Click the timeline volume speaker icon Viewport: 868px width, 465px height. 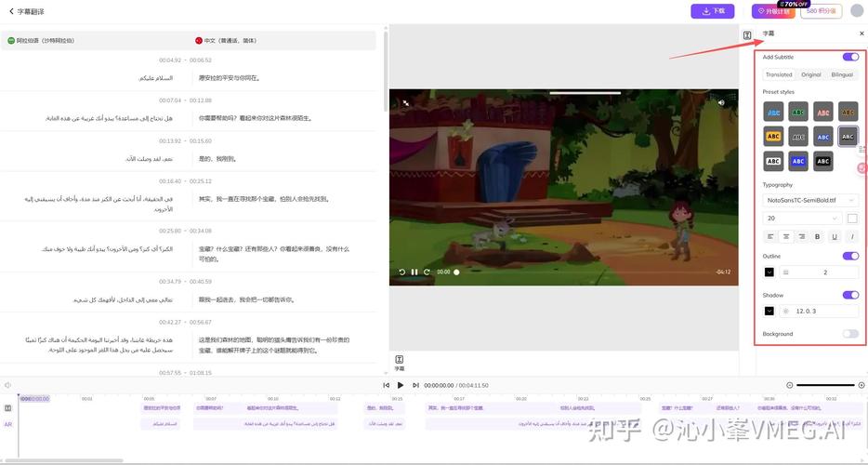(x=7, y=385)
